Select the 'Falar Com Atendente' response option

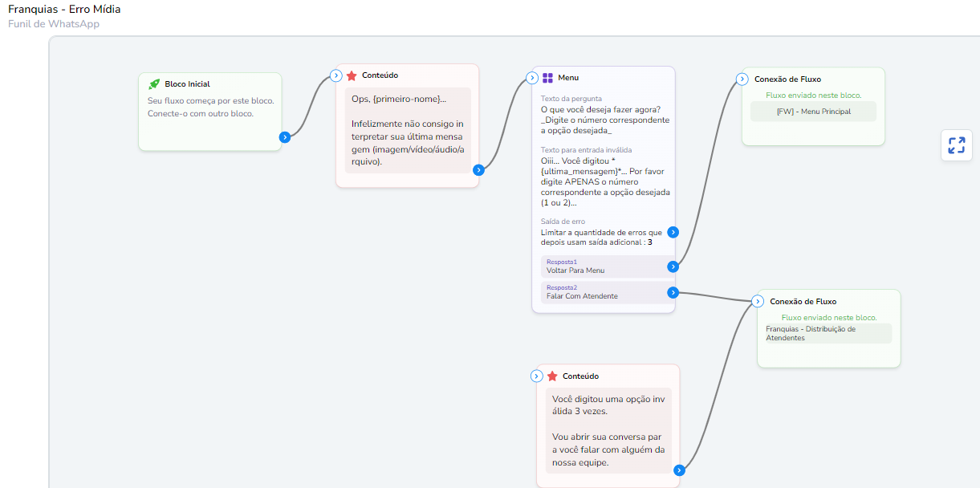coord(602,292)
